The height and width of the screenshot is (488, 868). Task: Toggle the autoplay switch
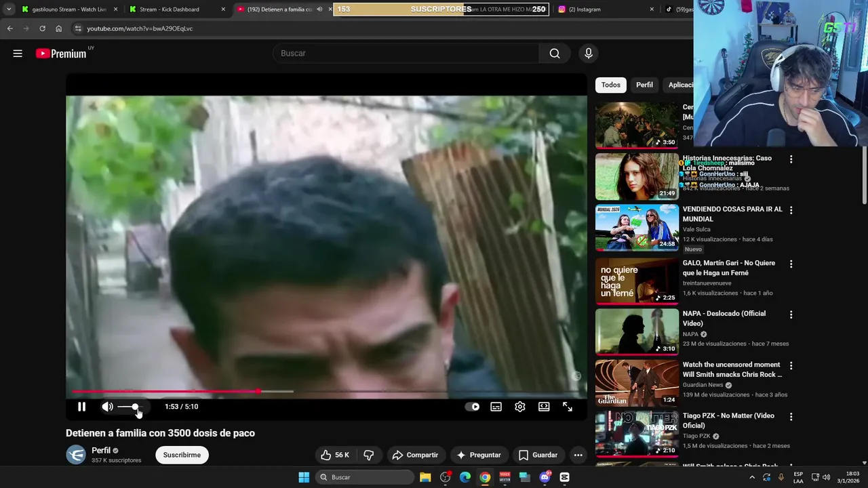pos(472,407)
